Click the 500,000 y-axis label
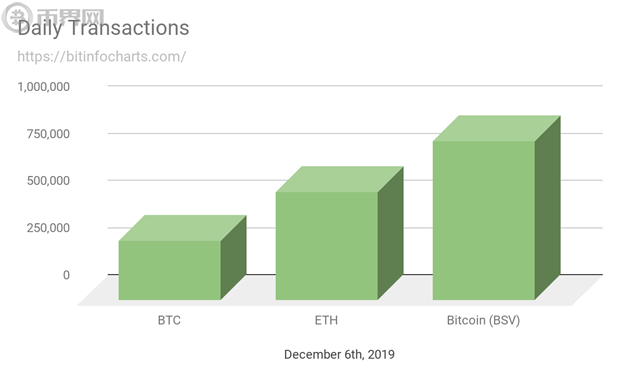 (48, 181)
